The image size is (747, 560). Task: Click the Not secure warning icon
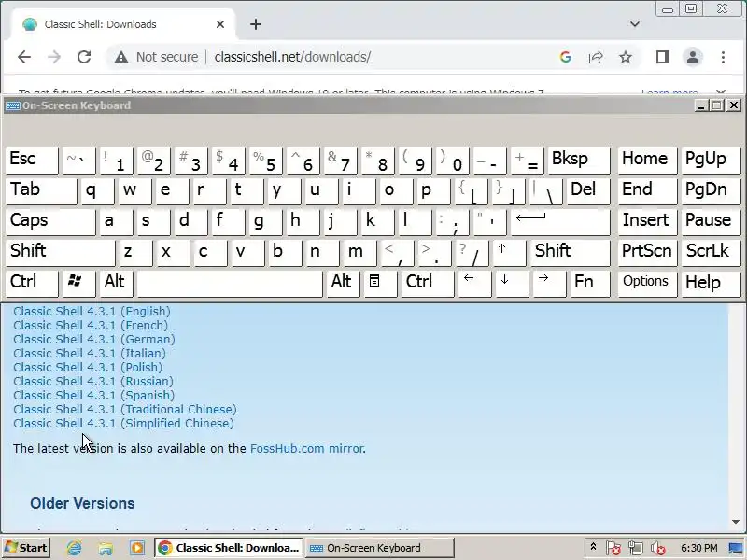[x=121, y=57]
